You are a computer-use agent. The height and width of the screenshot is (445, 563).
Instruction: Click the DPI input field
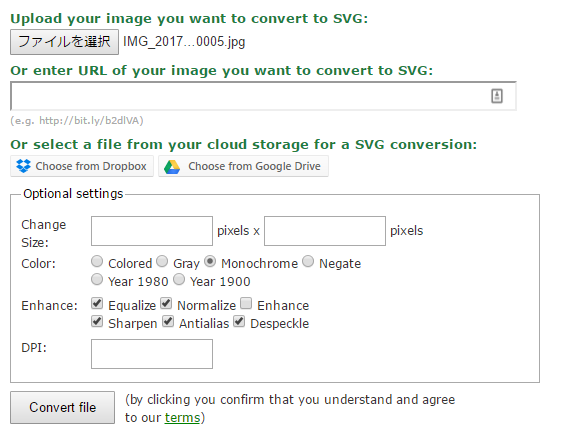152,354
